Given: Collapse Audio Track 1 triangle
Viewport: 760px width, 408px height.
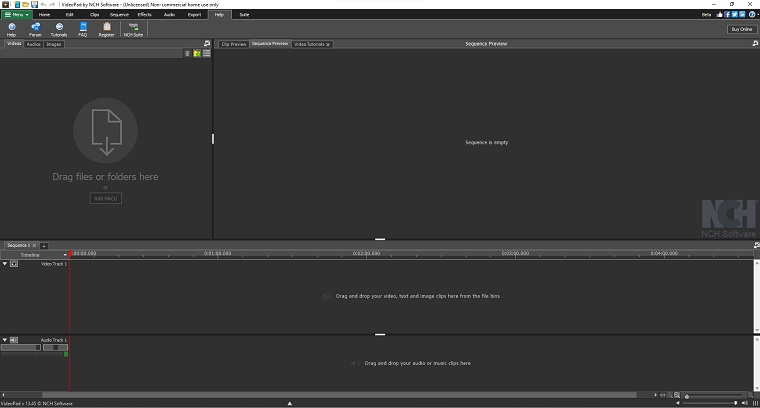Looking at the screenshot, I should click(5, 340).
